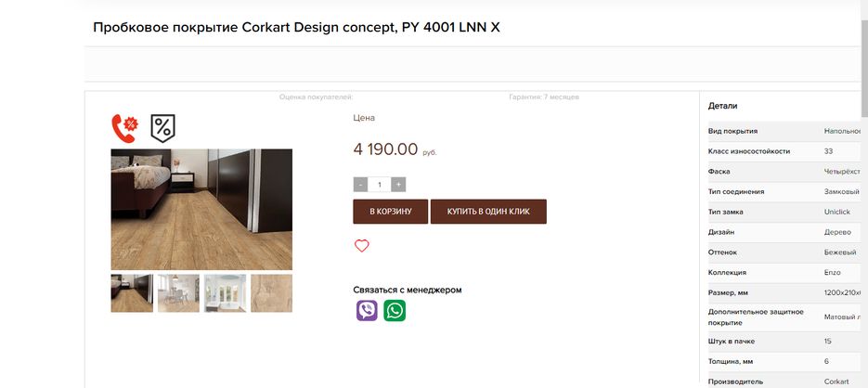
Task: Decrease quantity with minus button
Action: 360,185
